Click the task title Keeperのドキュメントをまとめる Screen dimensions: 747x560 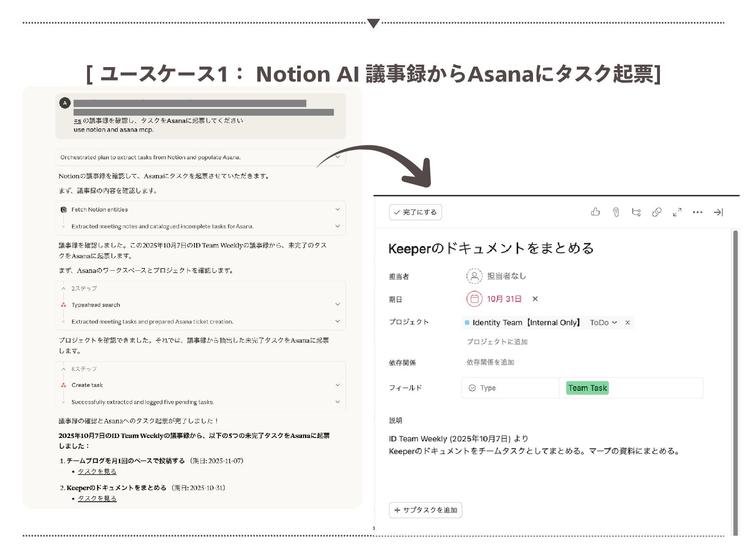click(x=491, y=248)
